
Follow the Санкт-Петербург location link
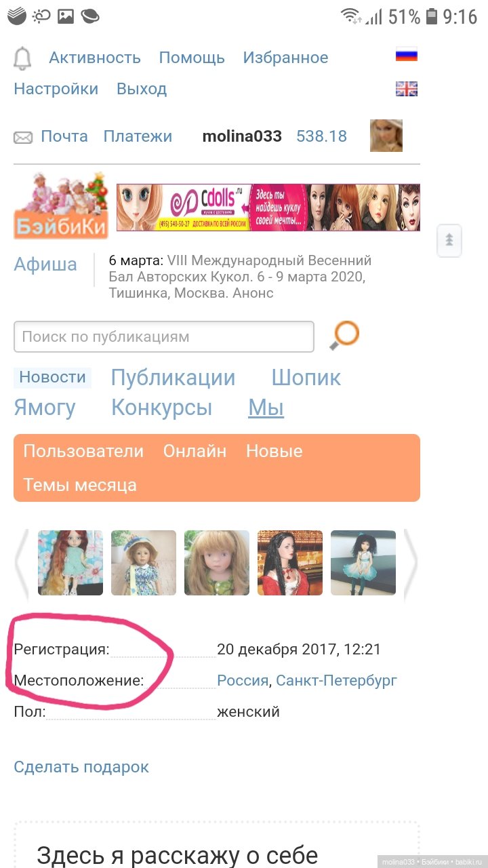pos(337,680)
